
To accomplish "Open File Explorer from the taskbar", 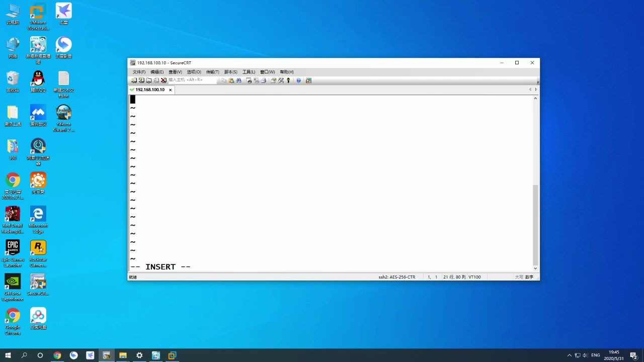I will tap(123, 355).
